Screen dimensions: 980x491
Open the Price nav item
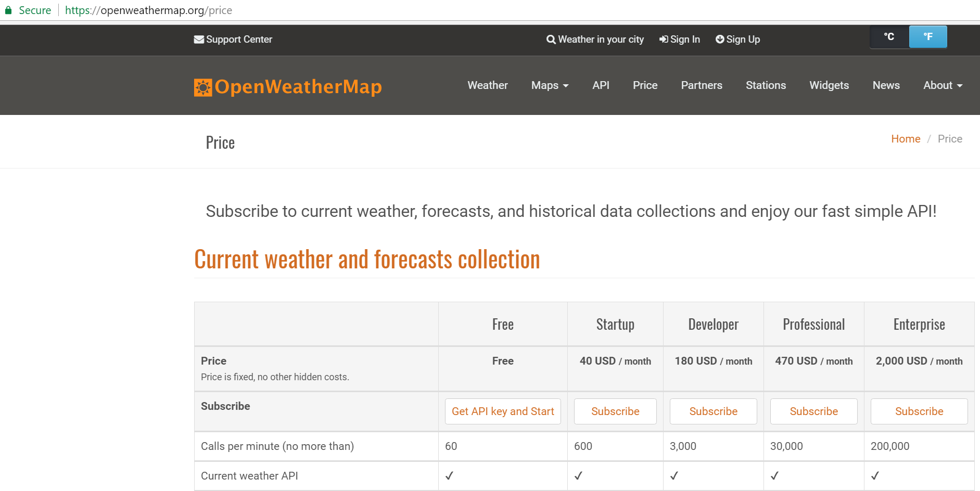click(645, 85)
